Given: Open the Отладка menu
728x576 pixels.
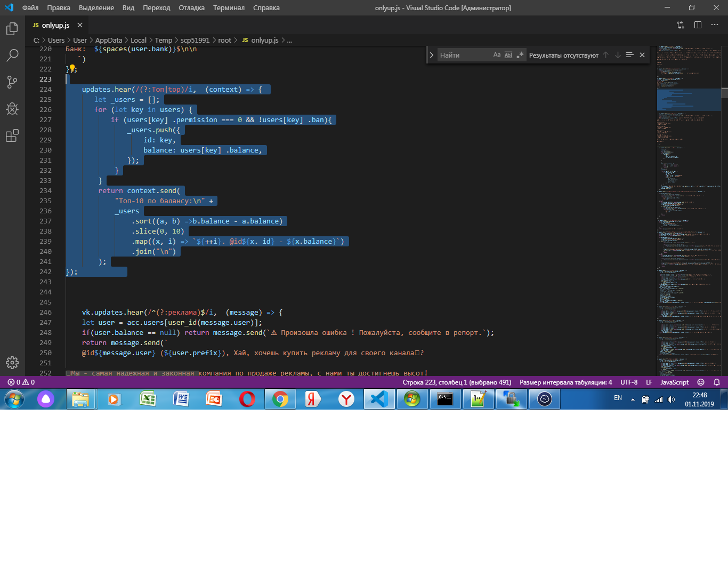Looking at the screenshot, I should point(192,7).
